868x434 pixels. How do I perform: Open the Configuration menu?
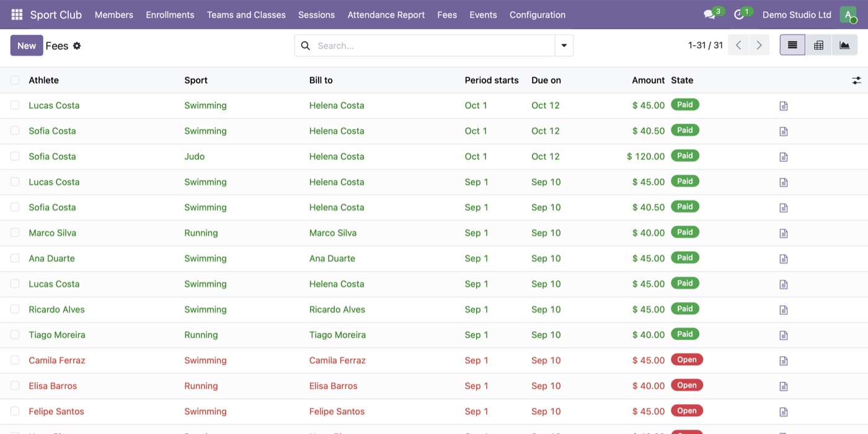pyautogui.click(x=538, y=14)
